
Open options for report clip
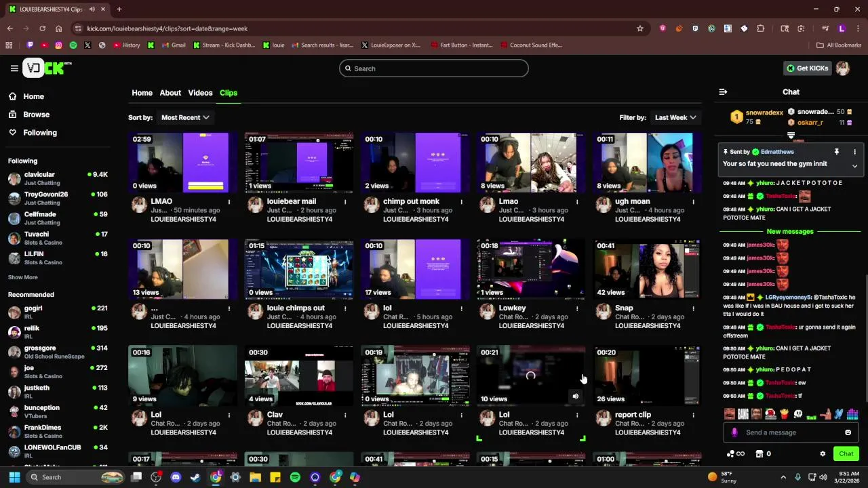click(x=693, y=415)
